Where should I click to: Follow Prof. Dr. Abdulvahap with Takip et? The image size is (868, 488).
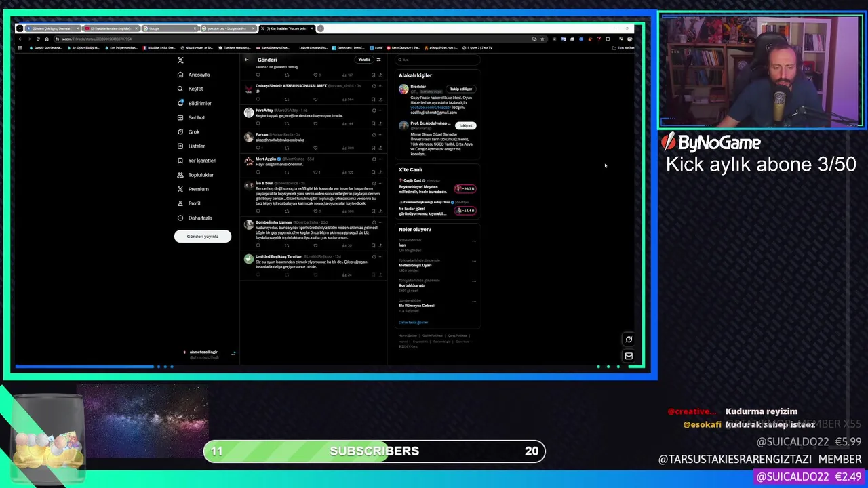click(x=466, y=125)
